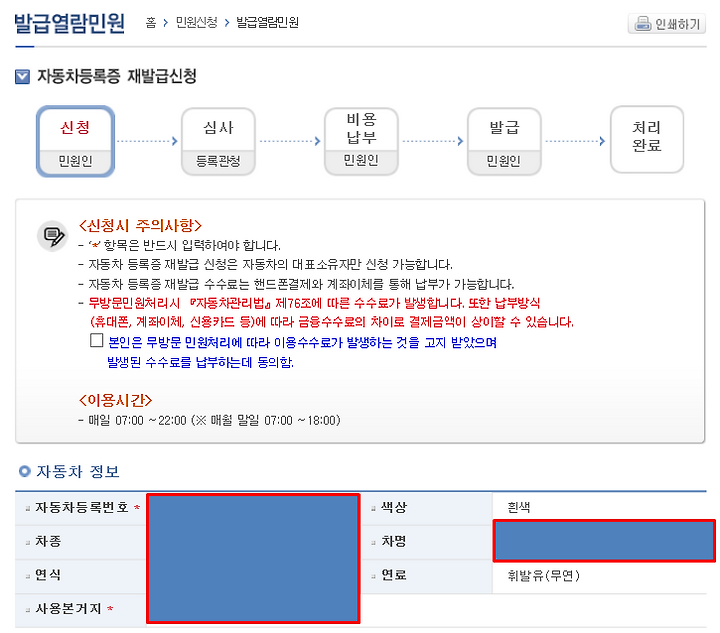This screenshot has height=633, width=720.
Task: Click the 차명 label
Action: [394, 541]
